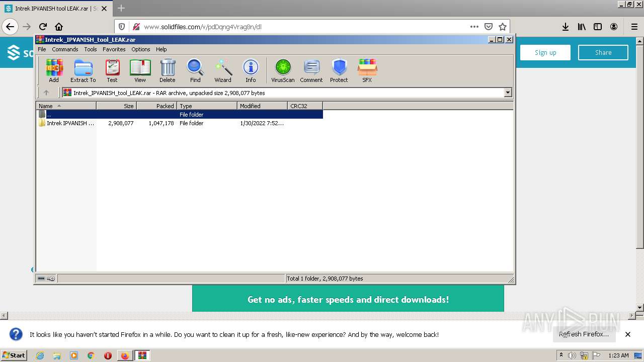Bookmark this page with the star icon

(x=502, y=27)
